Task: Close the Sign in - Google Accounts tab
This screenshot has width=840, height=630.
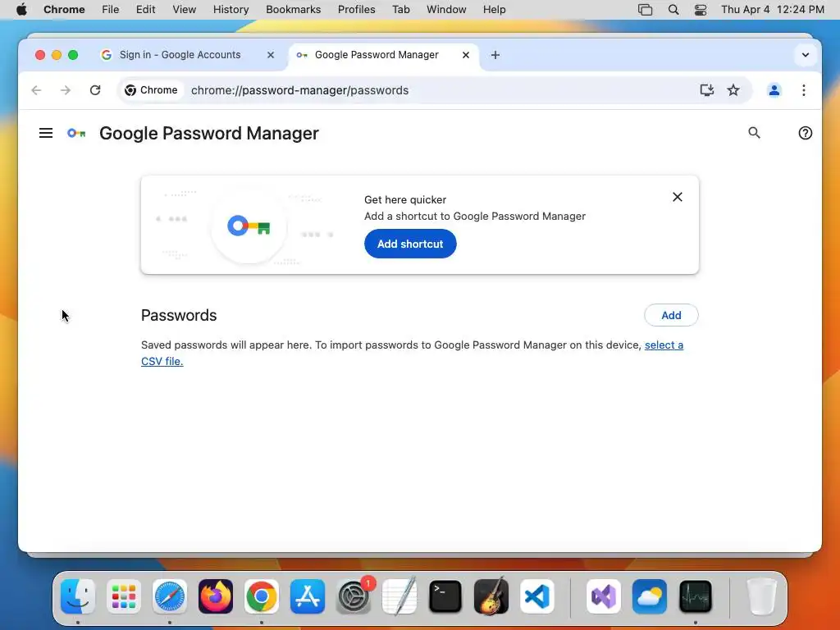Action: tap(271, 55)
